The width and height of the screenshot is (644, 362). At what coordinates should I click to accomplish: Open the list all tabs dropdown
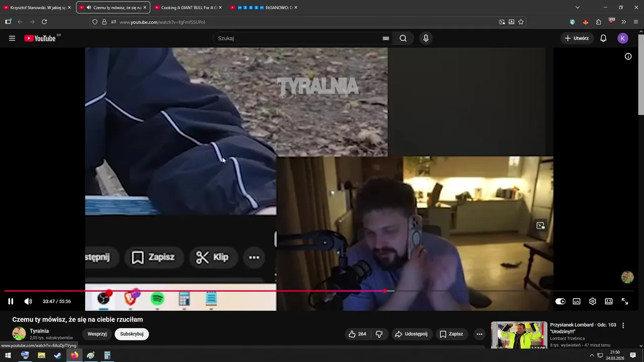(578, 8)
